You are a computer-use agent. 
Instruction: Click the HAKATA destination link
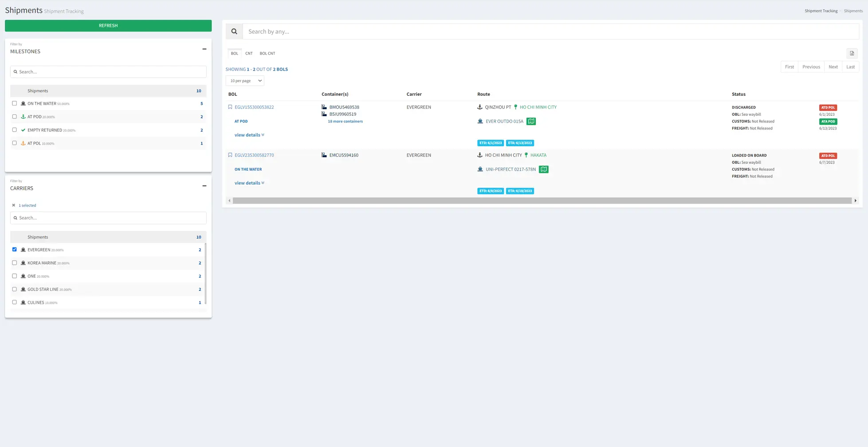538,155
